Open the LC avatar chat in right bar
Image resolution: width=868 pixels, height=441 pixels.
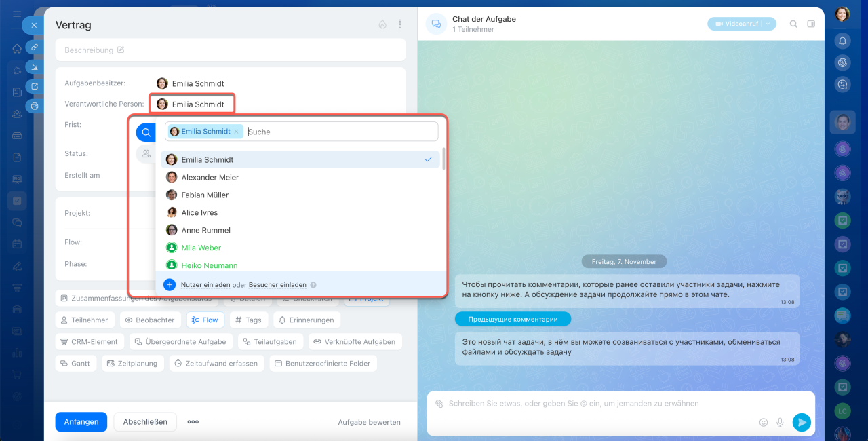[x=842, y=411]
